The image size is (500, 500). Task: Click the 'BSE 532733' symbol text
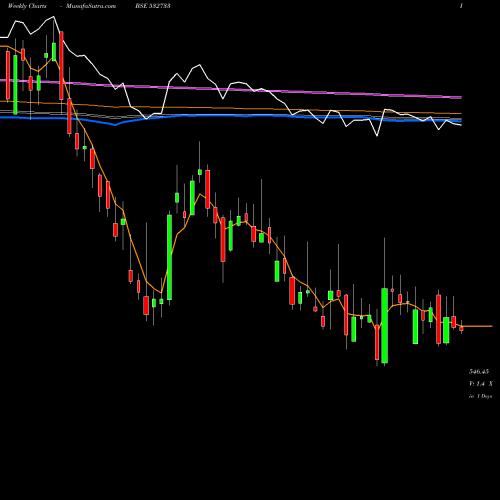tap(153, 6)
